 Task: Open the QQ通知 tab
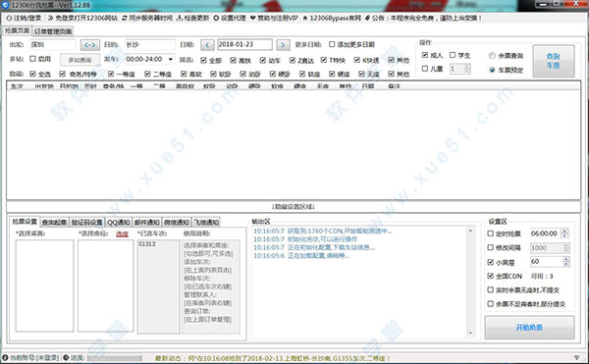pyautogui.click(x=119, y=223)
